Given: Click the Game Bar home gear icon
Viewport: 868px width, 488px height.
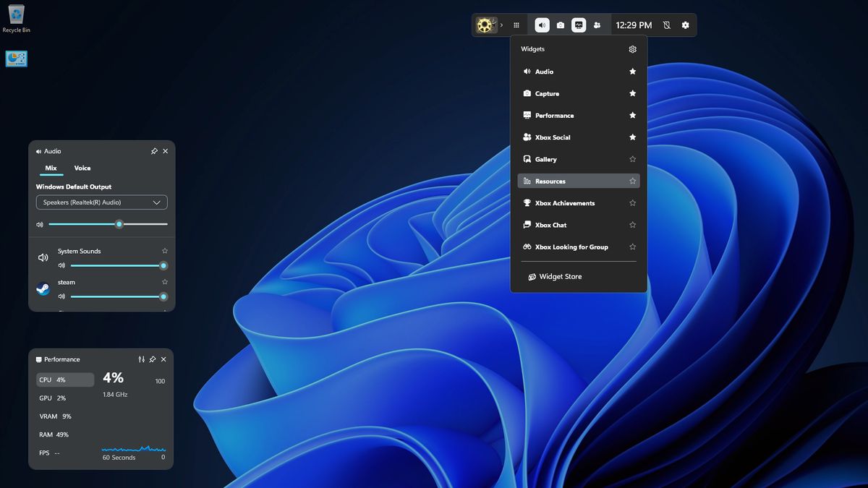Looking at the screenshot, I should point(485,24).
